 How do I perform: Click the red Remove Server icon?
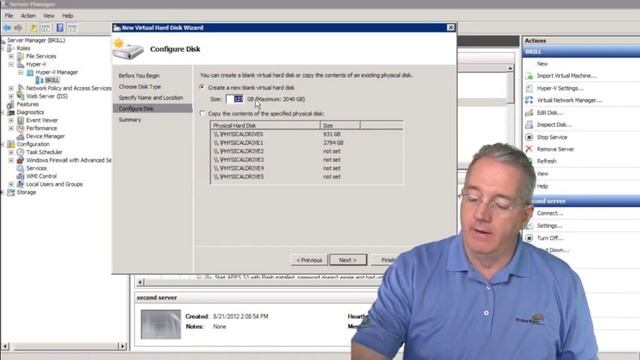click(529, 149)
